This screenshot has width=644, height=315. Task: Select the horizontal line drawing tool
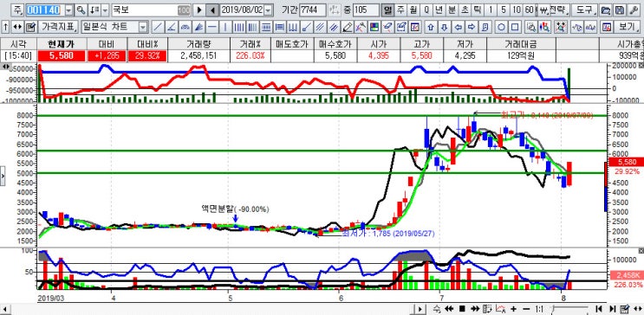click(x=212, y=28)
